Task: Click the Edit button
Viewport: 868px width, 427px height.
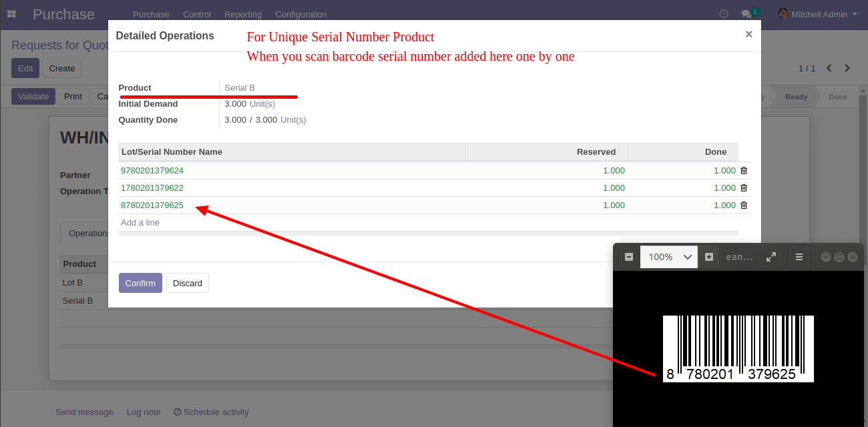Action: click(25, 68)
